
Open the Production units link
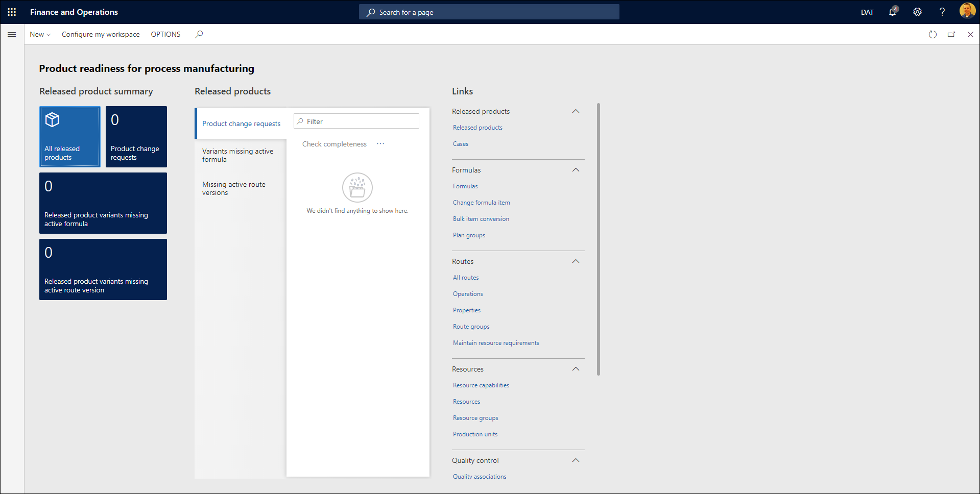475,434
